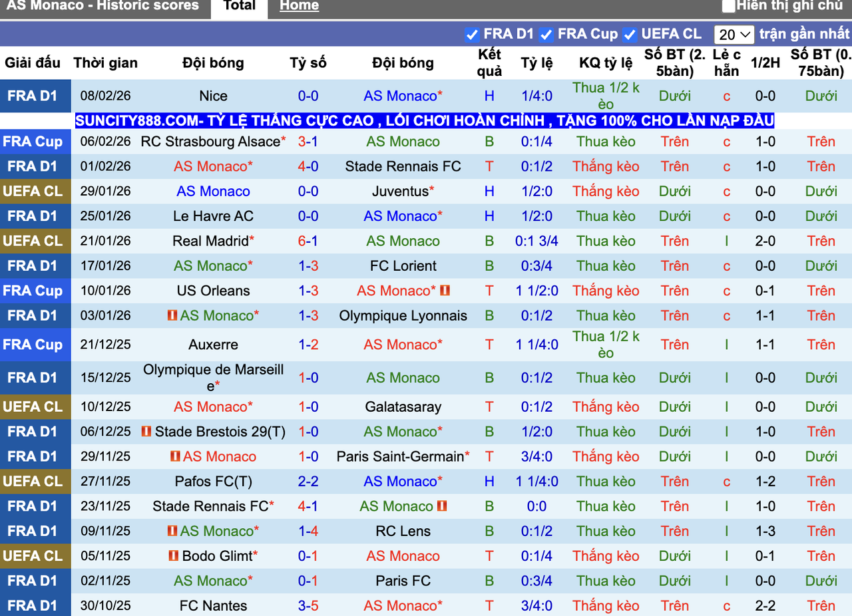Viewport: 852px width, 616px height.
Task: Click the AS Monaco - Historic scores title
Action: pyautogui.click(x=103, y=6)
